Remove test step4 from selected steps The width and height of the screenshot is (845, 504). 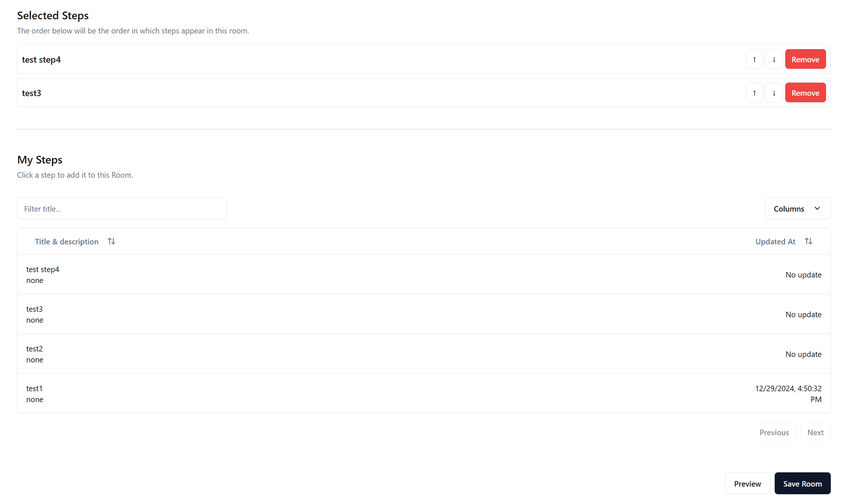click(805, 59)
